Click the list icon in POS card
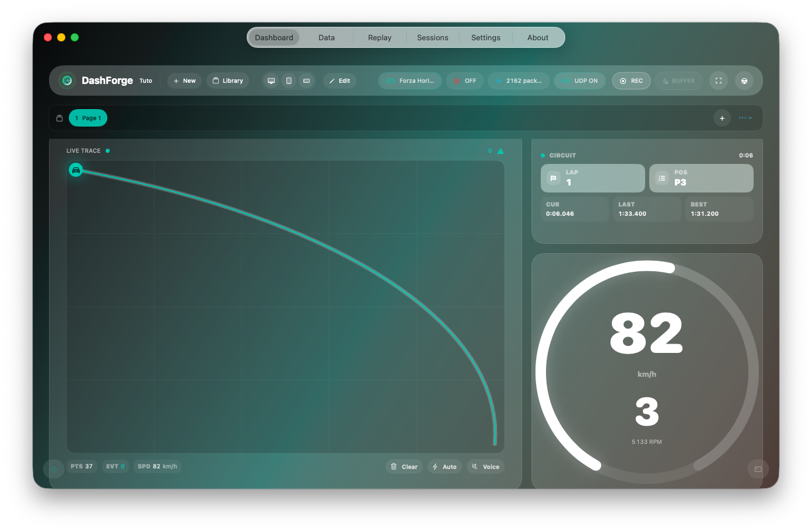The image size is (812, 532). click(662, 178)
